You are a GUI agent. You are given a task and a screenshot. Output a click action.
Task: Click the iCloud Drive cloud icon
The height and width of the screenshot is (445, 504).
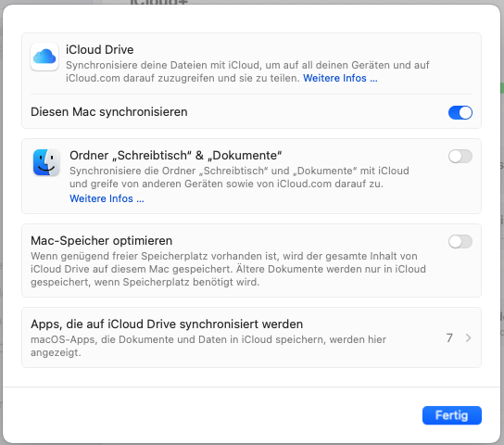[x=44, y=57]
